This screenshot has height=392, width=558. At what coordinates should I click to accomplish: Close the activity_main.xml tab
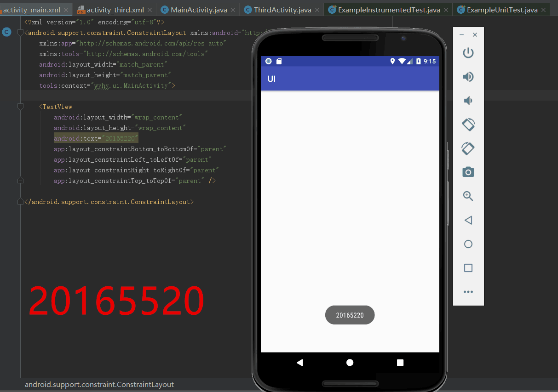(66, 10)
